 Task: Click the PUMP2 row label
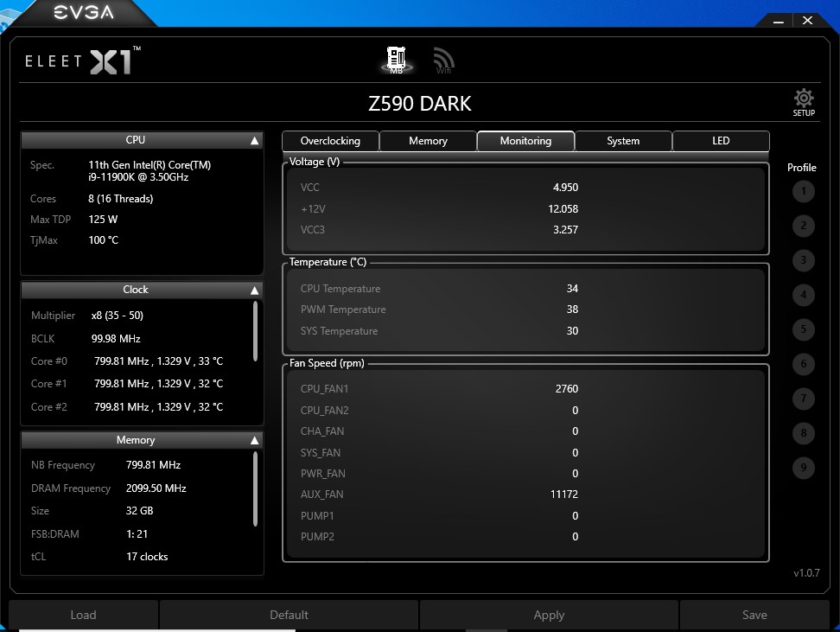tap(317, 537)
